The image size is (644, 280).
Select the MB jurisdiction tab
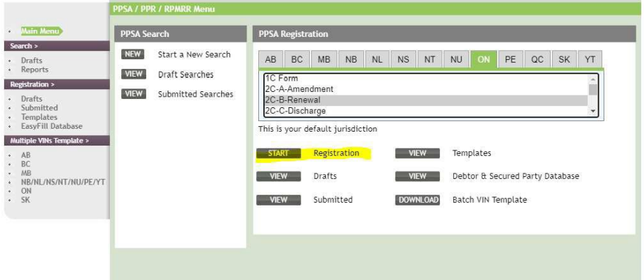tap(324, 60)
